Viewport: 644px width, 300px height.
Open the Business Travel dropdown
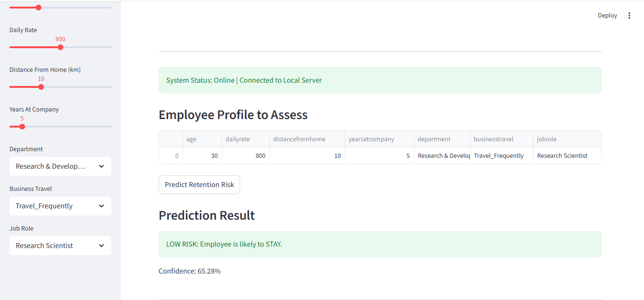tap(60, 206)
